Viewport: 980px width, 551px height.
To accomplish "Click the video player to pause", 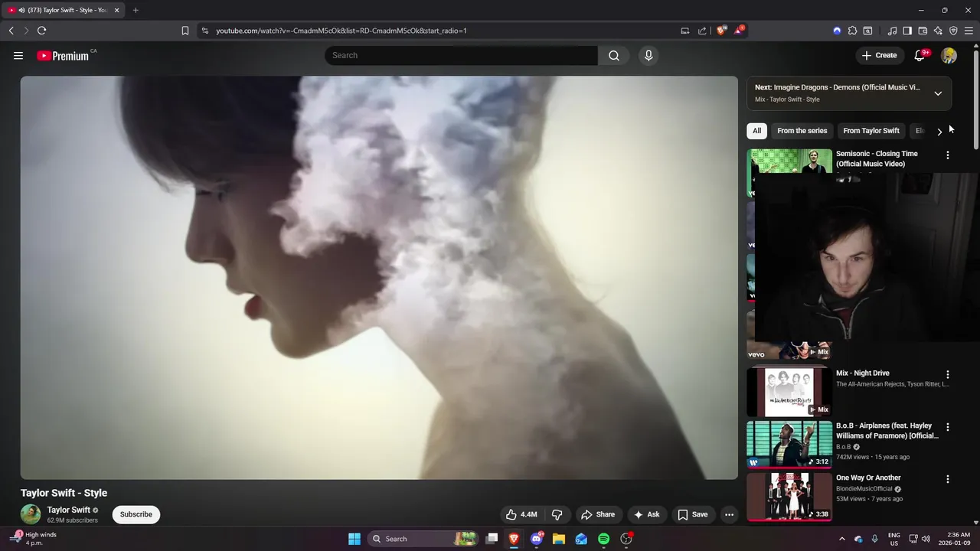I will [379, 277].
